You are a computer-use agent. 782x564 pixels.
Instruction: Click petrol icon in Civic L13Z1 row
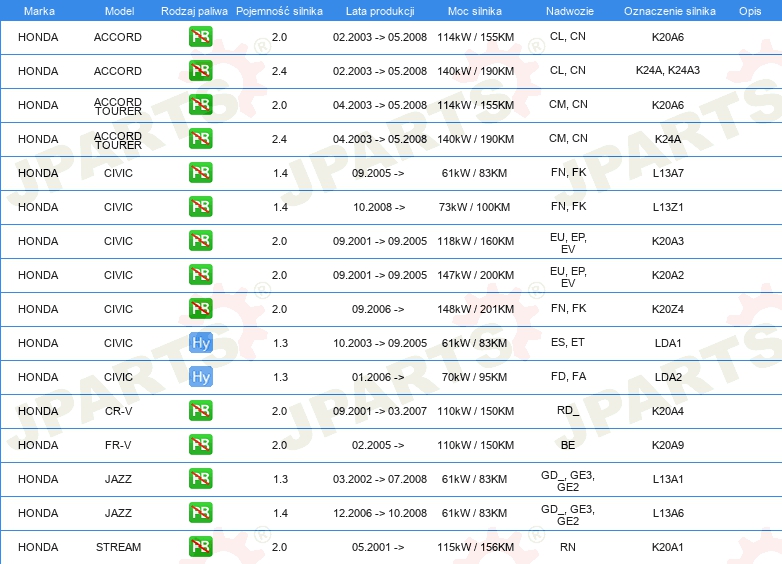coord(200,206)
